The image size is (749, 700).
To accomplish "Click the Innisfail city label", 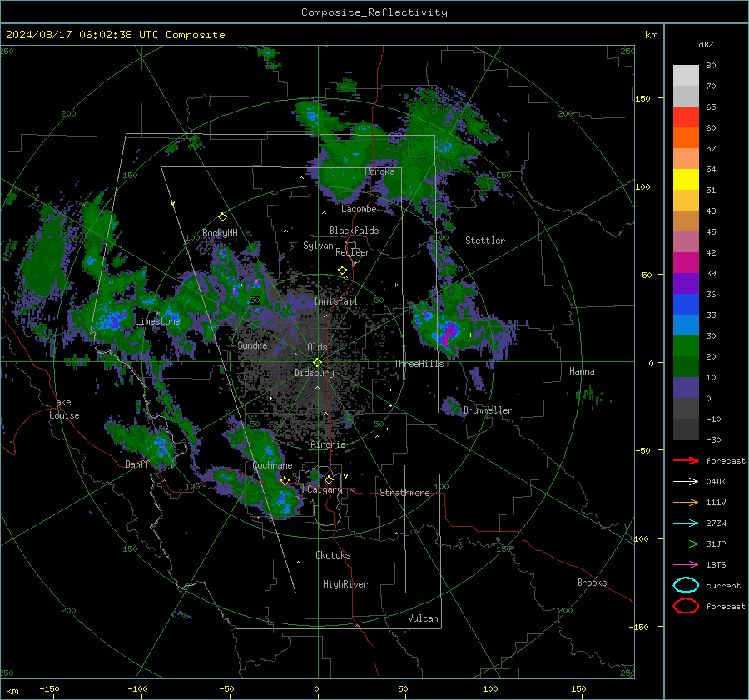I will coord(335,301).
